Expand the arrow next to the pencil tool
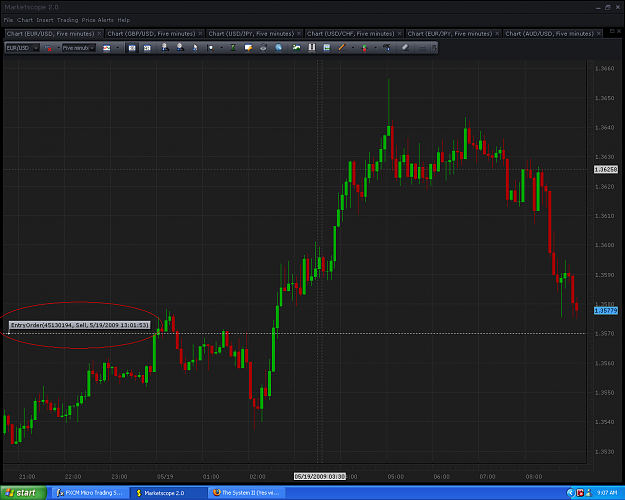Viewport: 625px width, 500px height. click(x=353, y=48)
